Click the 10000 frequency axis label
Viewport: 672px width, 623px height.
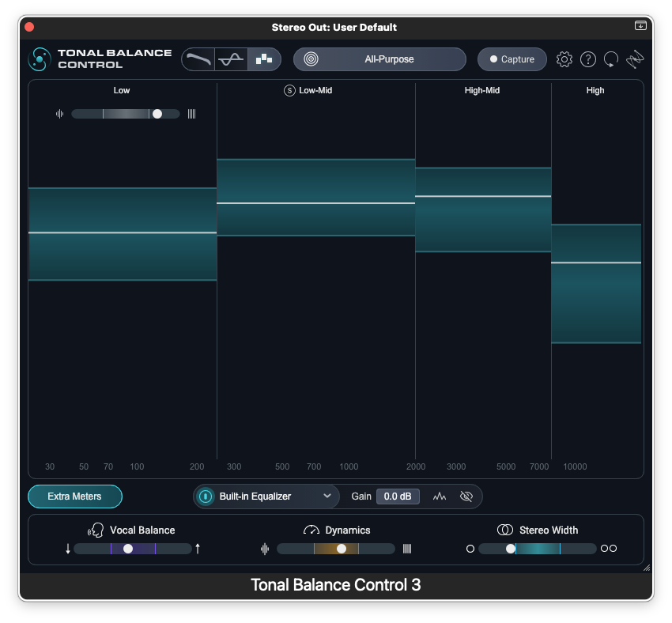(x=575, y=466)
